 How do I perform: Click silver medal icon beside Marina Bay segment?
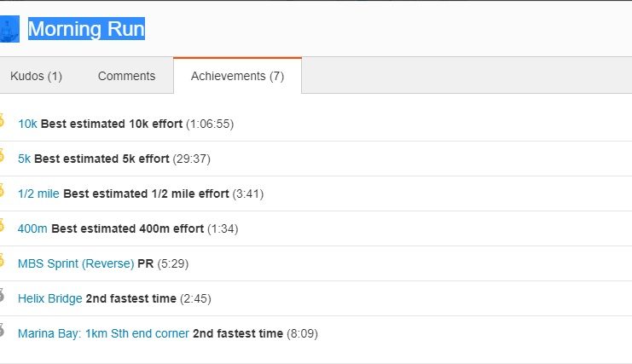click(2, 330)
